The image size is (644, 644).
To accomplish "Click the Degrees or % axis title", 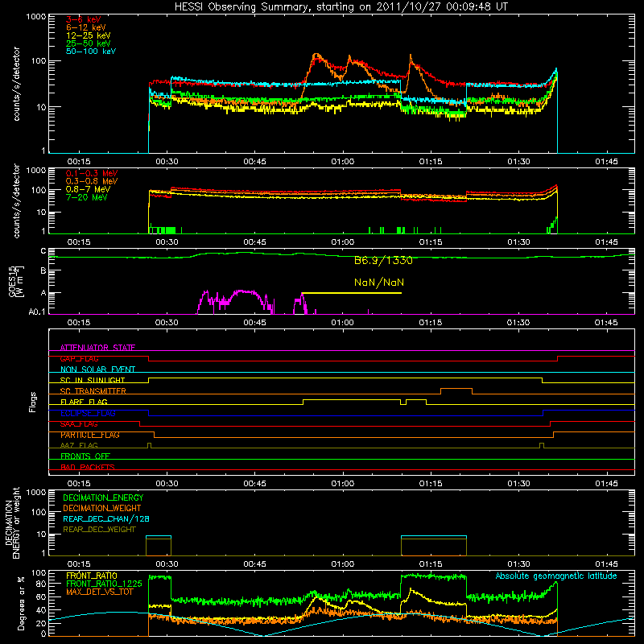I will [21, 603].
